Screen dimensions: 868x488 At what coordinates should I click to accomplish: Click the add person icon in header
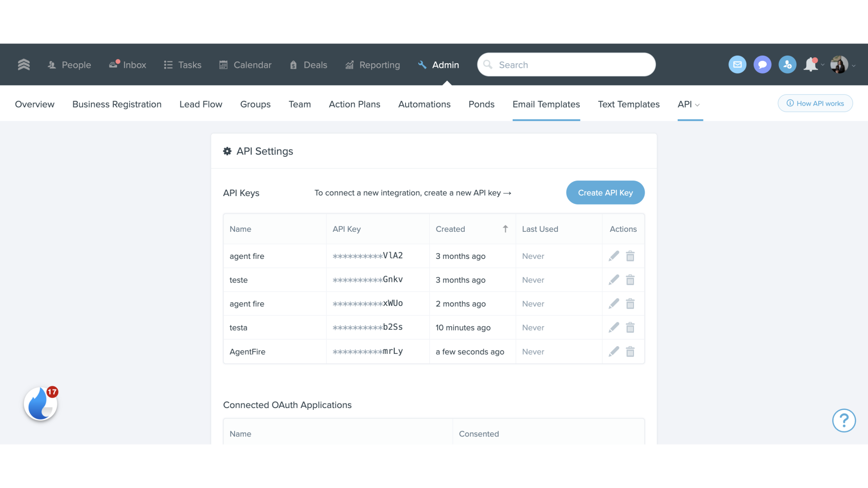(787, 65)
